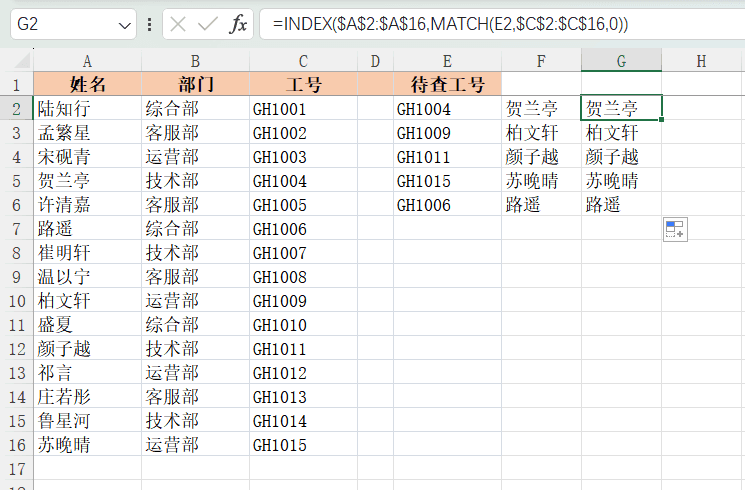Viewport: 745px width, 490px height.
Task: Click the Enter checkmark icon in formula bar
Action: pyautogui.click(x=208, y=24)
